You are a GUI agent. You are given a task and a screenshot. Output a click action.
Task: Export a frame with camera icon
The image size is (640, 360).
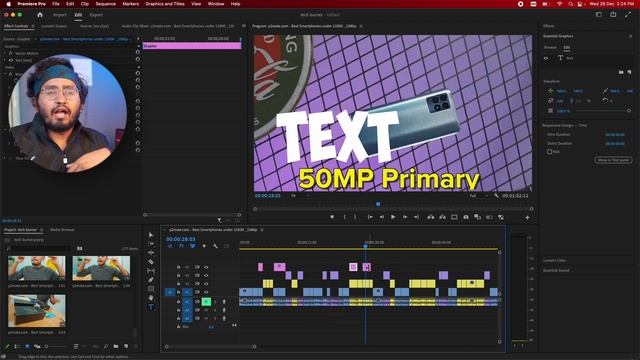click(x=466, y=217)
